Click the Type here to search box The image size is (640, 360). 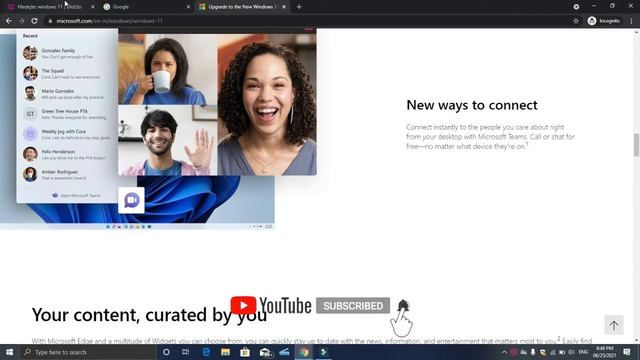(x=88, y=352)
